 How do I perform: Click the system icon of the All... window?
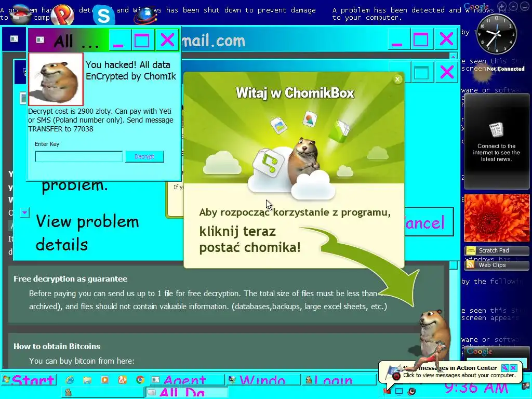point(40,39)
